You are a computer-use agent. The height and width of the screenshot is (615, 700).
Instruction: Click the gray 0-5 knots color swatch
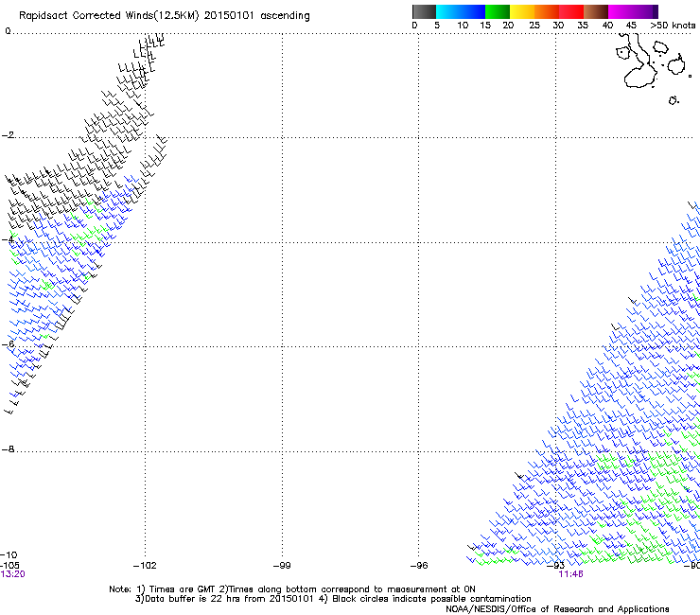(424, 11)
